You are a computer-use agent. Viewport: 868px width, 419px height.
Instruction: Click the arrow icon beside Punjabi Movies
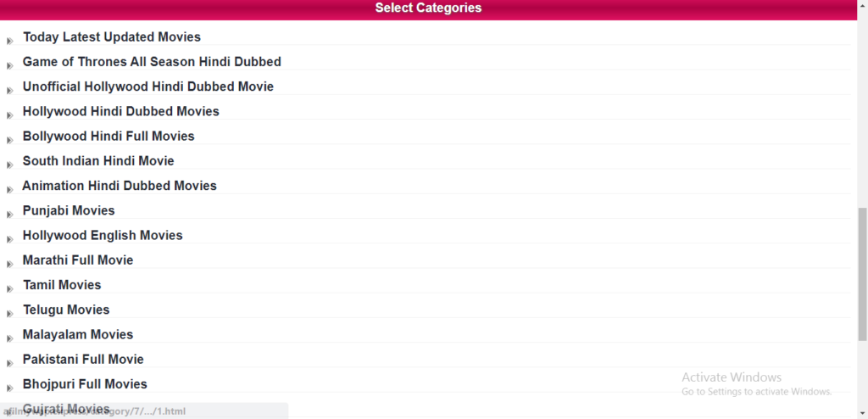(x=9, y=215)
